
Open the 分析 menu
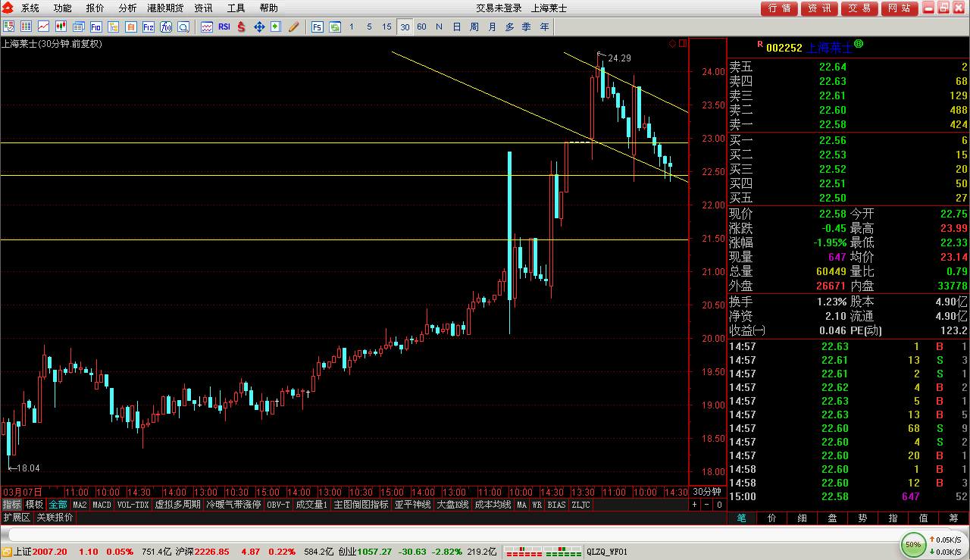pos(128,8)
